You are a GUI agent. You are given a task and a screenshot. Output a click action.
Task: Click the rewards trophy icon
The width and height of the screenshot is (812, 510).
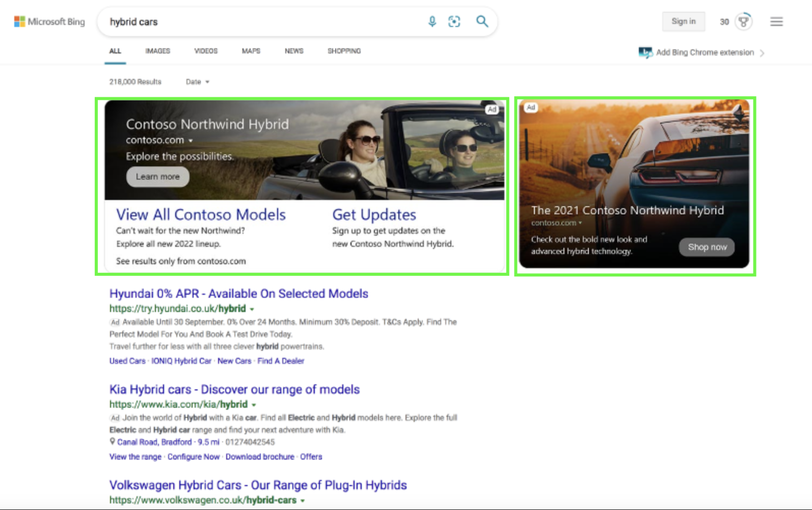744,21
